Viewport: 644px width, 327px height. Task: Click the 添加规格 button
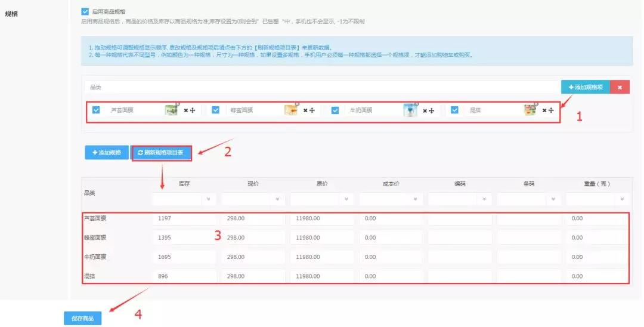tap(107, 153)
